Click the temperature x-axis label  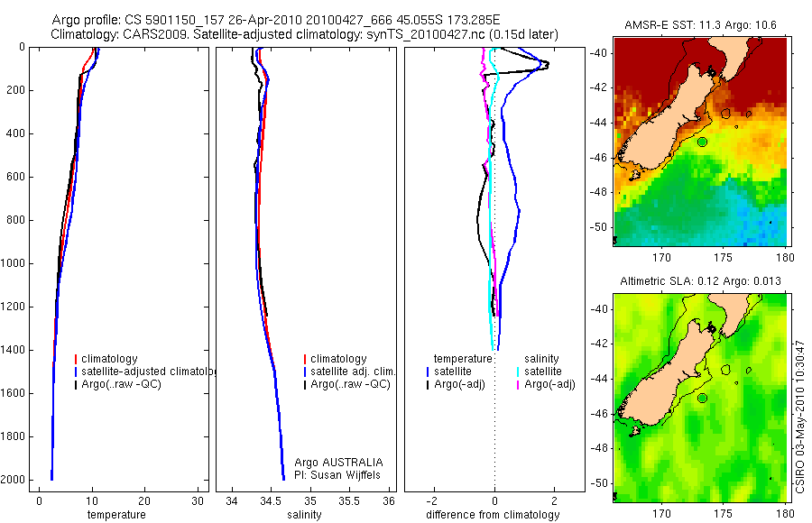(116, 515)
